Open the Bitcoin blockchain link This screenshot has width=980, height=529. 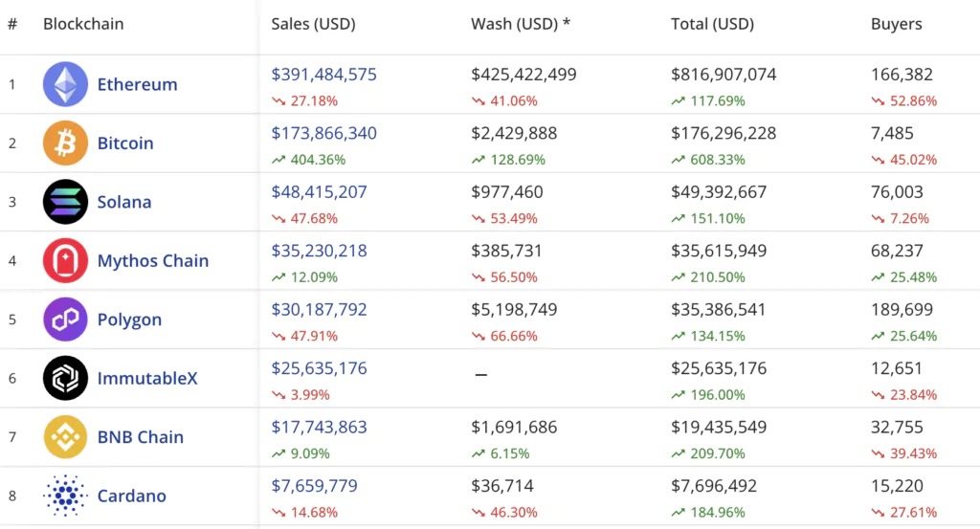click(125, 143)
